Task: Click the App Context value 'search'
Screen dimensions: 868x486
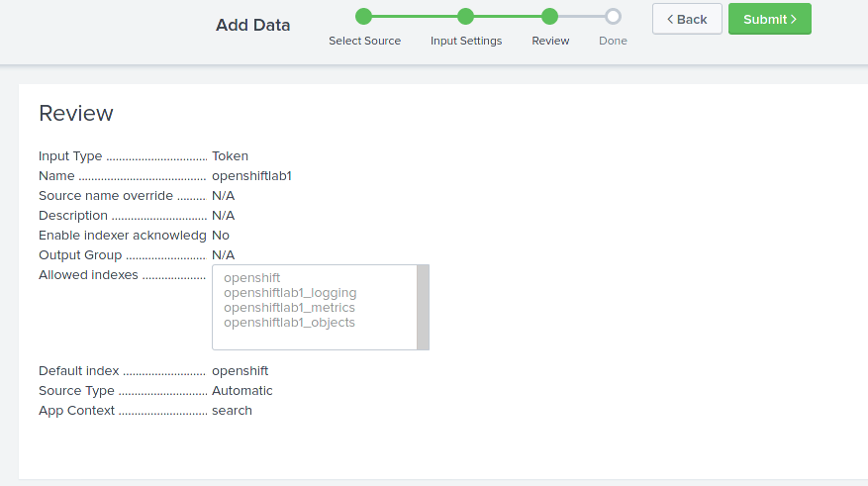Action: 232,411
